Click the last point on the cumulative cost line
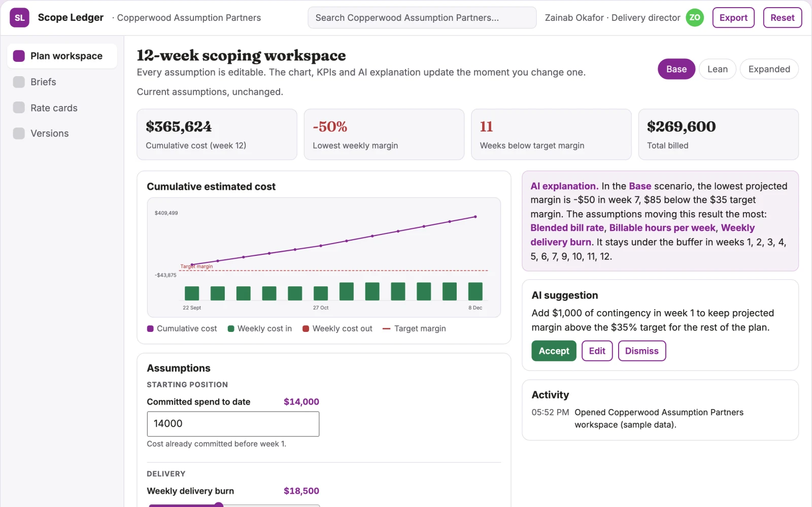The width and height of the screenshot is (812, 507). click(x=476, y=217)
